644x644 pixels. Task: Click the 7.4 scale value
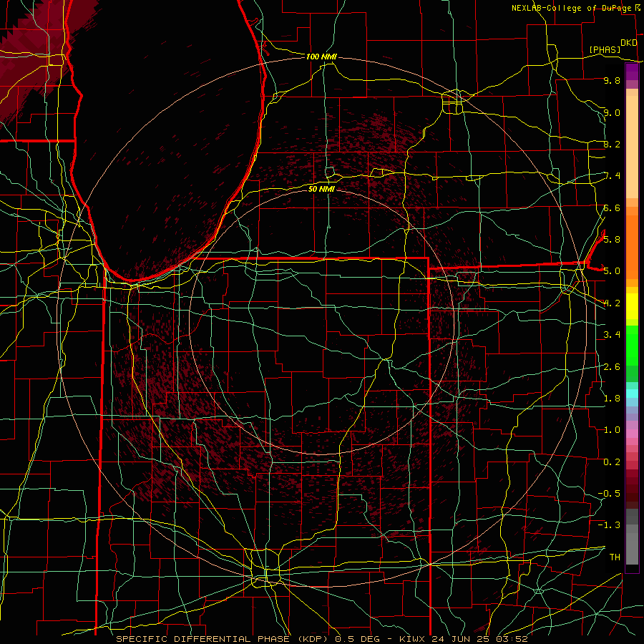point(612,176)
